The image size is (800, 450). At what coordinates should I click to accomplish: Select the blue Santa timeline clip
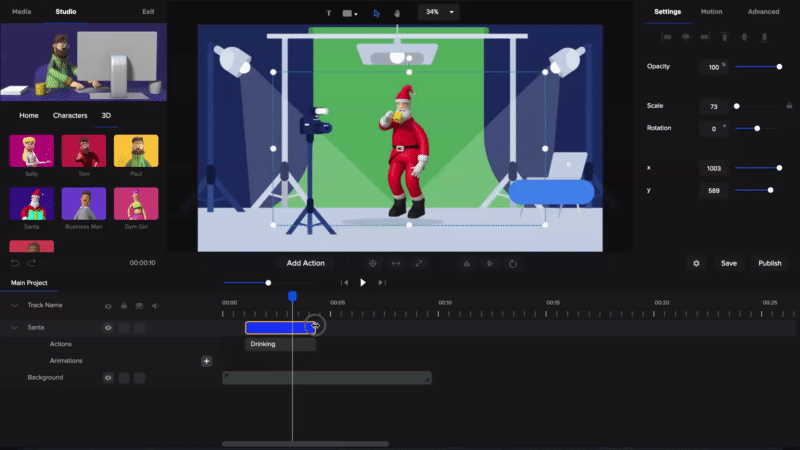click(x=280, y=328)
